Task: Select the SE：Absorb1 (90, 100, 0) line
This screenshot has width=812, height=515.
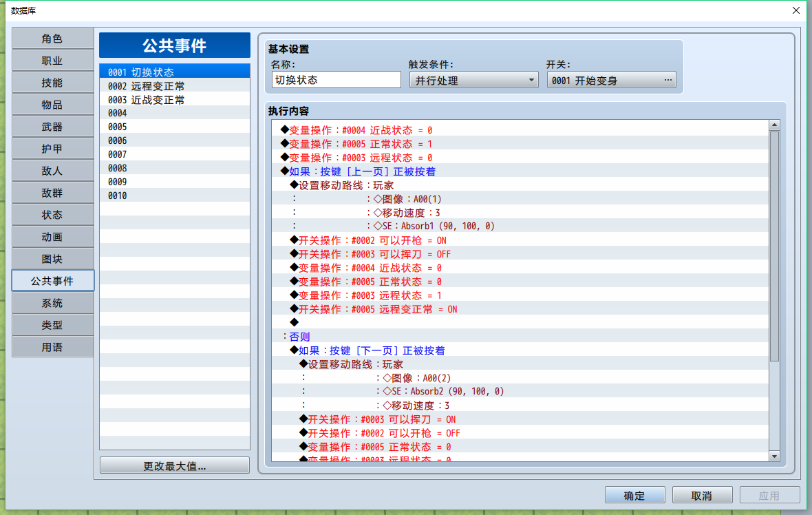Action: tap(520, 227)
